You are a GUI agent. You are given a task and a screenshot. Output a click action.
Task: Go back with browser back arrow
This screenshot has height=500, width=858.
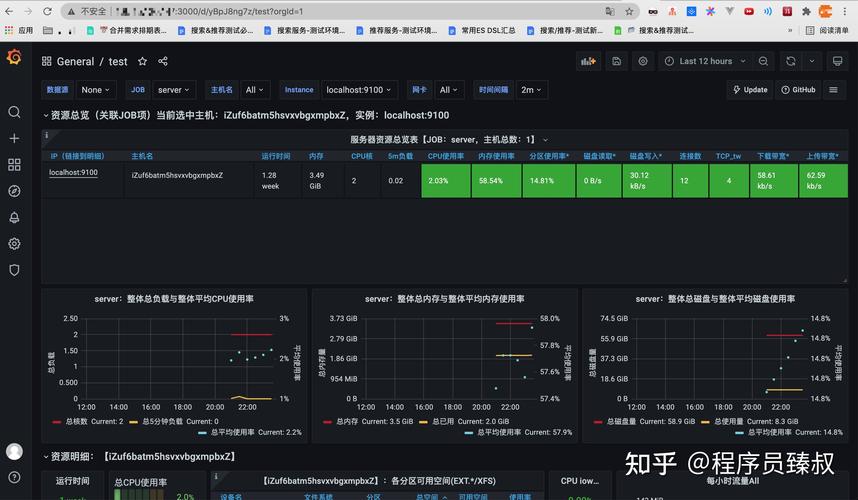9,11
